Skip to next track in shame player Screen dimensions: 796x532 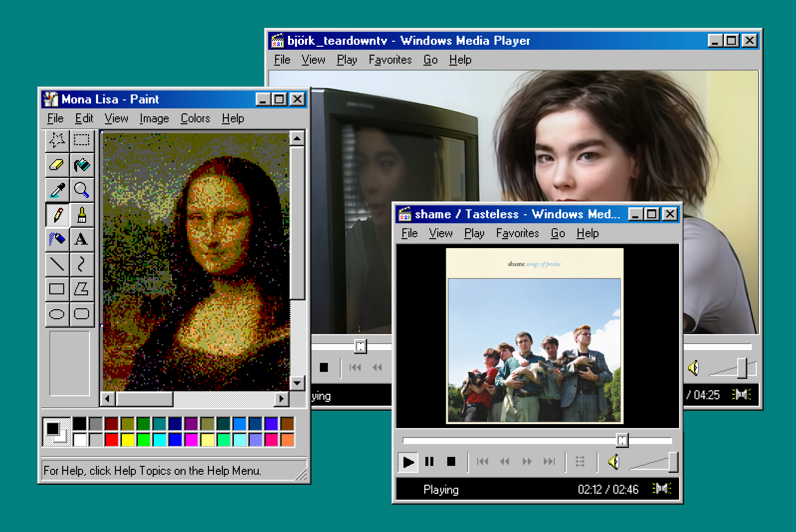549,462
